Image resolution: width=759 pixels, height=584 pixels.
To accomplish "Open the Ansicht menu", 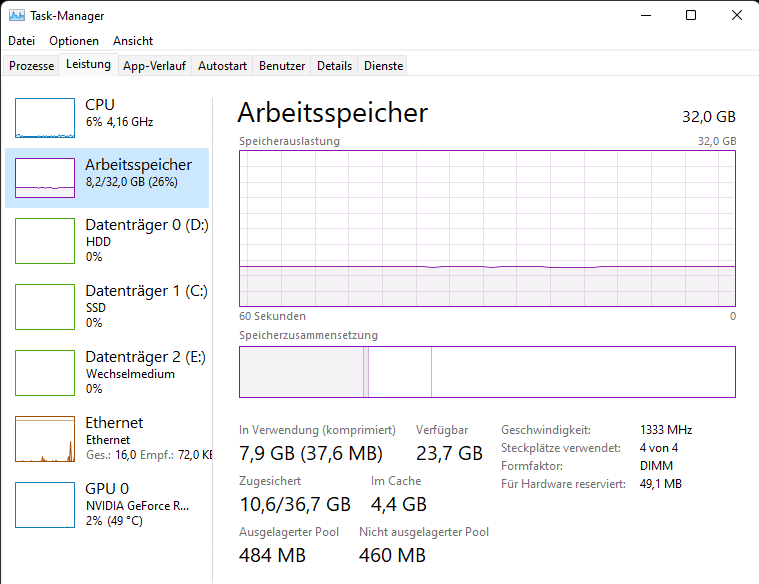I will (x=133, y=41).
